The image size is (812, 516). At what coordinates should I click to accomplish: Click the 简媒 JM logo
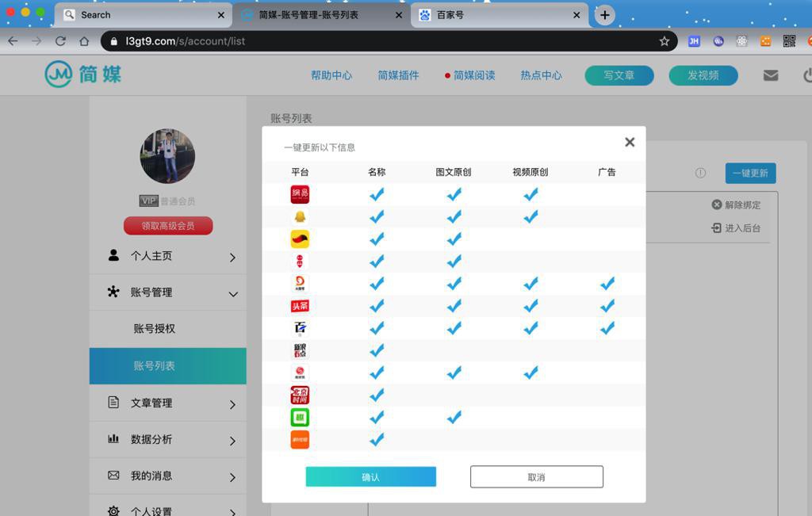click(x=82, y=75)
